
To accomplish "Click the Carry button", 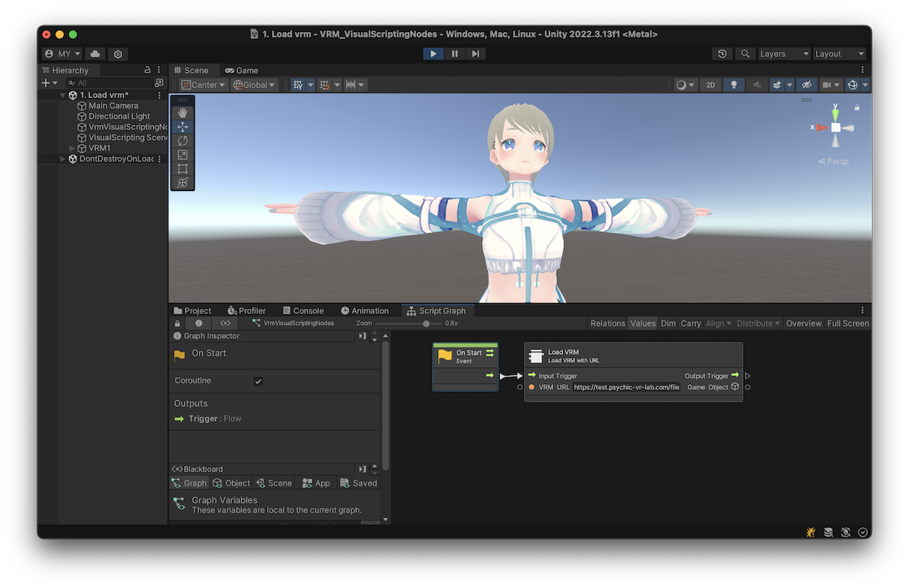I will click(x=691, y=323).
